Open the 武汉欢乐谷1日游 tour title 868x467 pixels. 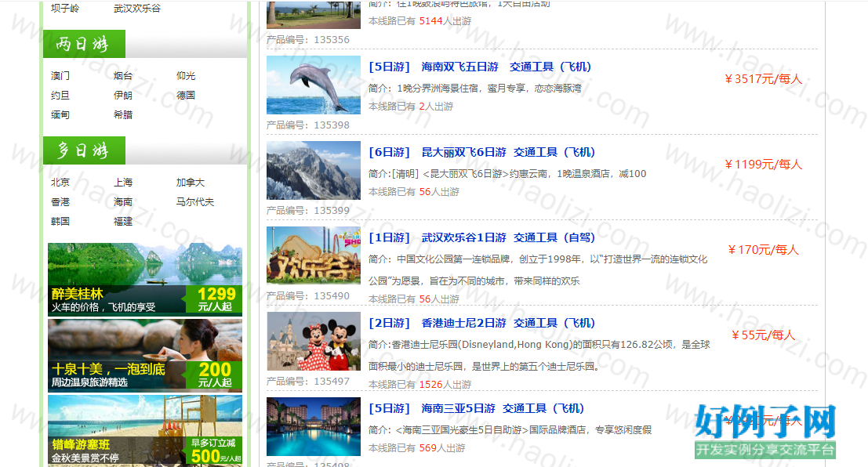pyautogui.click(x=482, y=237)
